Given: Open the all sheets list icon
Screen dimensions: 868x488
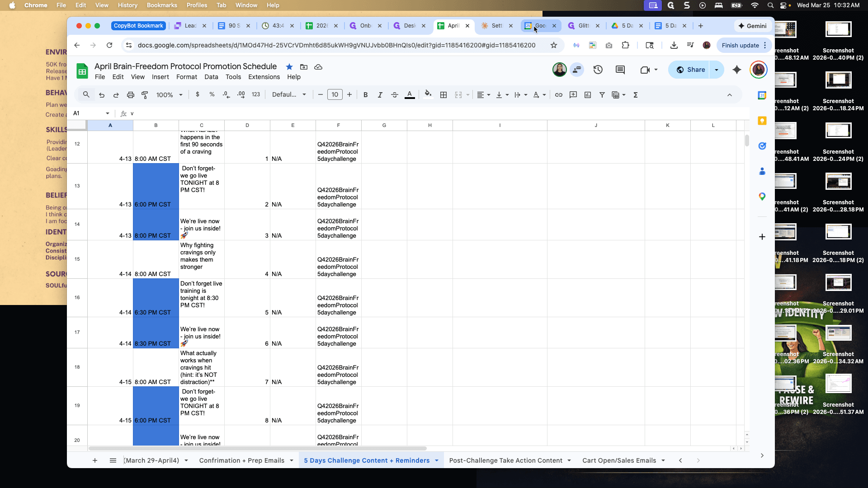Looking at the screenshot, I should pyautogui.click(x=113, y=460).
